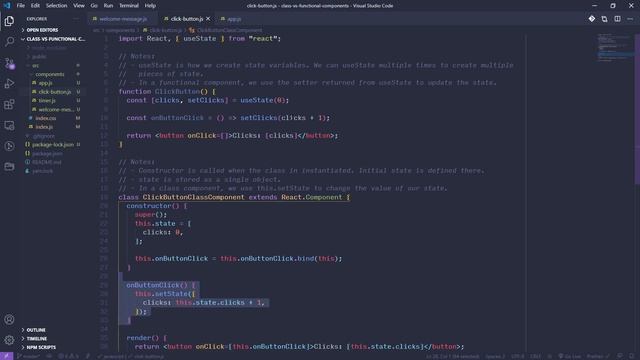
Task: Open welcome-mes... file in the tree
Action: pos(56,109)
